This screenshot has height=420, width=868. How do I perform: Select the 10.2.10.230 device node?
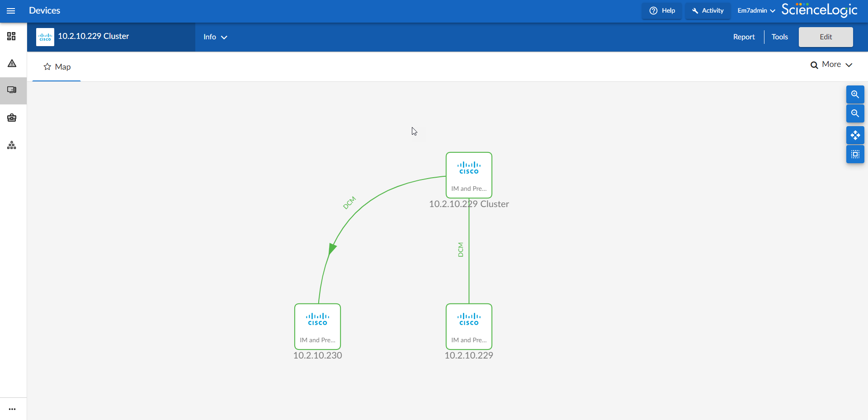(x=317, y=326)
